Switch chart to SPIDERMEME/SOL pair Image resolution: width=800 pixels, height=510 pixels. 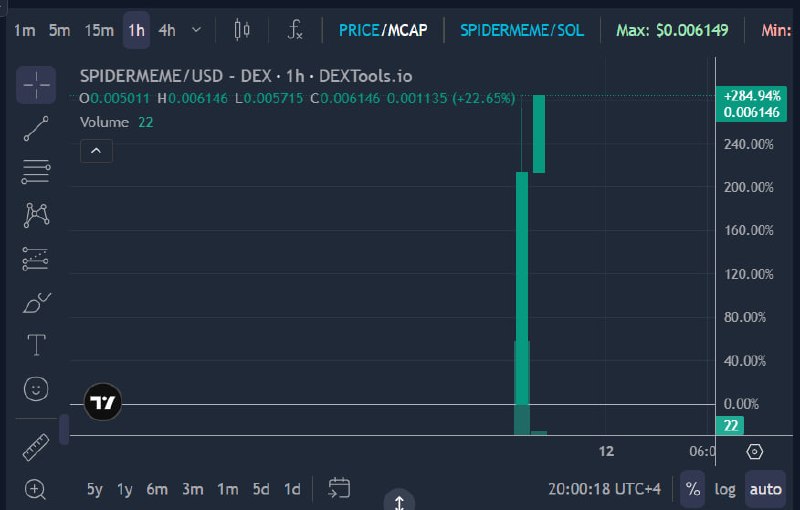[522, 30]
